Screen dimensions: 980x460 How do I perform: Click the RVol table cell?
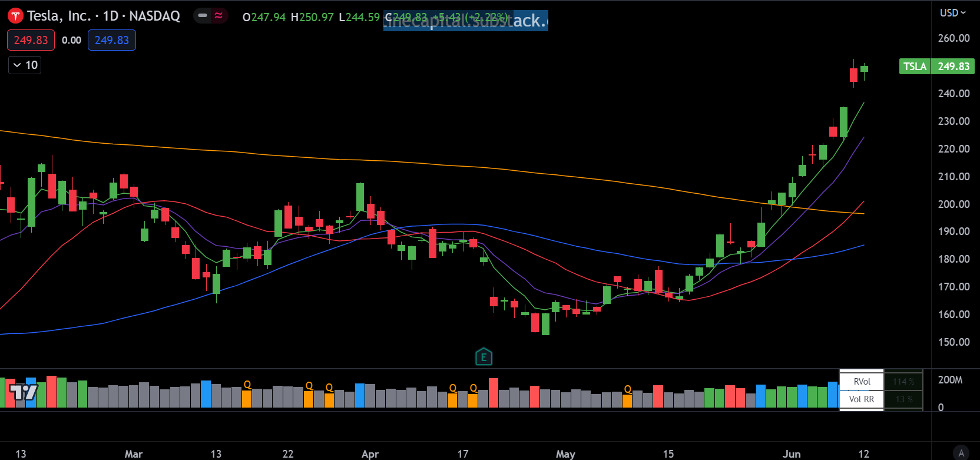tap(862, 381)
